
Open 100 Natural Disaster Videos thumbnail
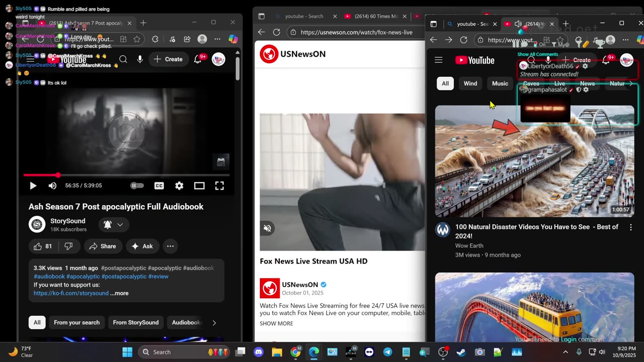click(534, 161)
